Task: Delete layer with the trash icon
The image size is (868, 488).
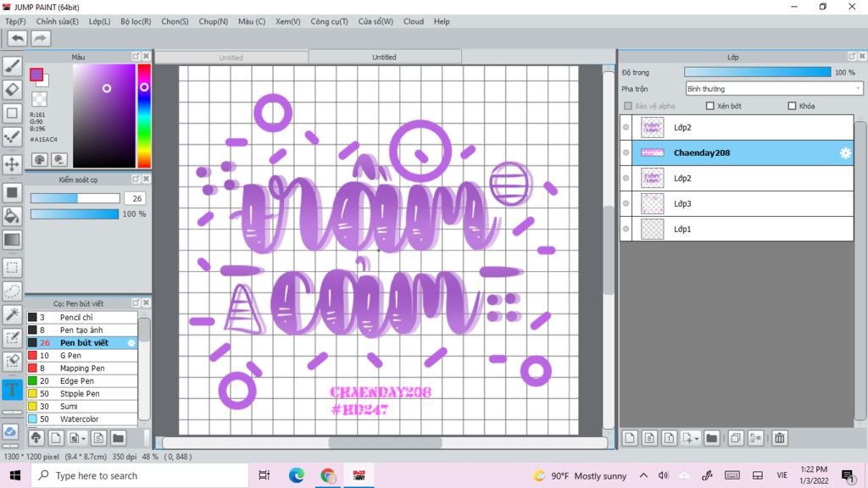Action: click(780, 438)
